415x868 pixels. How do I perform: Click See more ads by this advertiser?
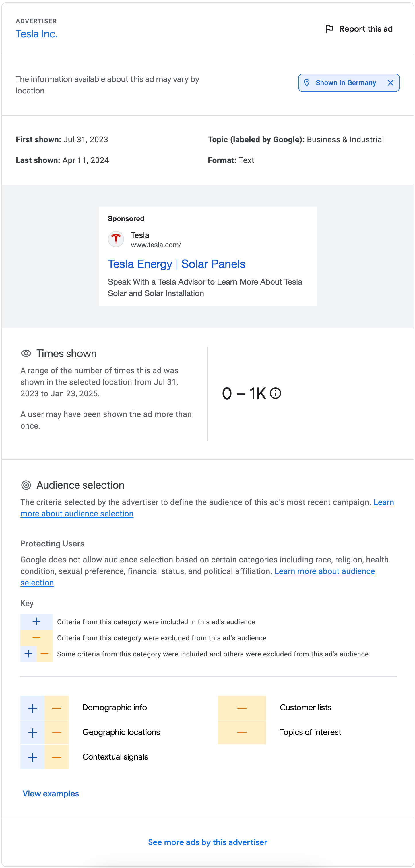click(207, 842)
